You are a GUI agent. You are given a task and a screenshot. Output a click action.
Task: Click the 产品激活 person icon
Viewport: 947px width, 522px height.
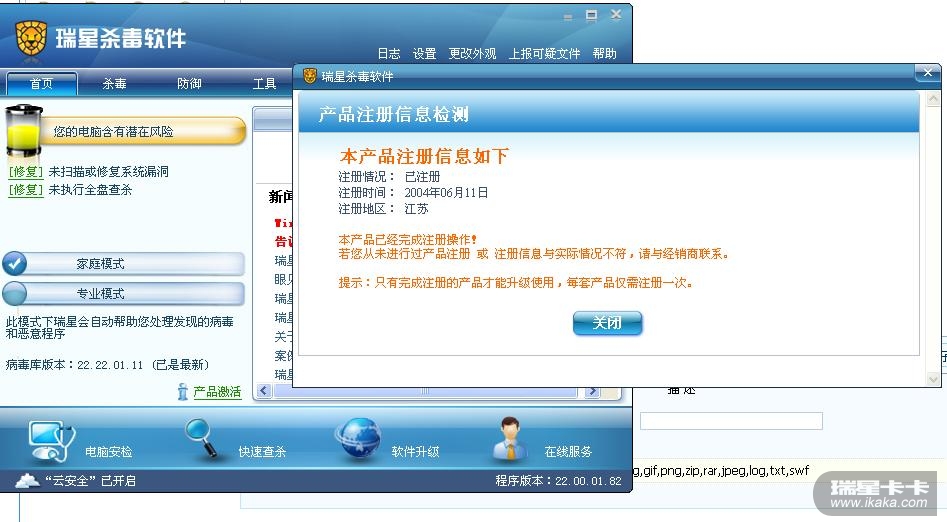tap(182, 392)
